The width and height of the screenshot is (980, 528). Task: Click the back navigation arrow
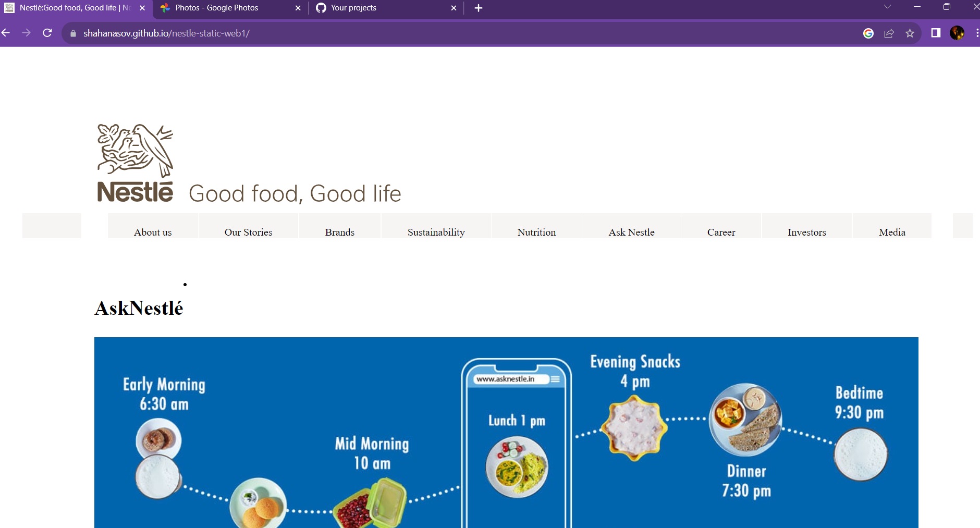6,33
